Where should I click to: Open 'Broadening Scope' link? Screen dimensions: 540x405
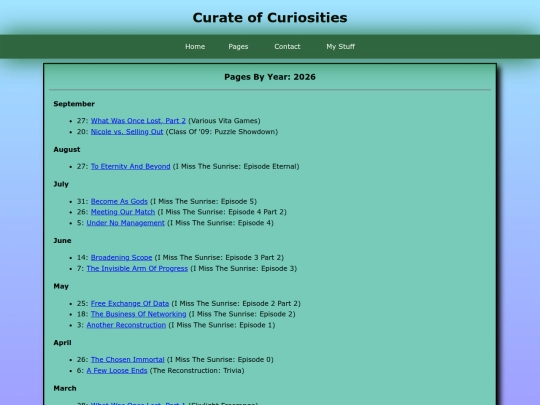121,258
